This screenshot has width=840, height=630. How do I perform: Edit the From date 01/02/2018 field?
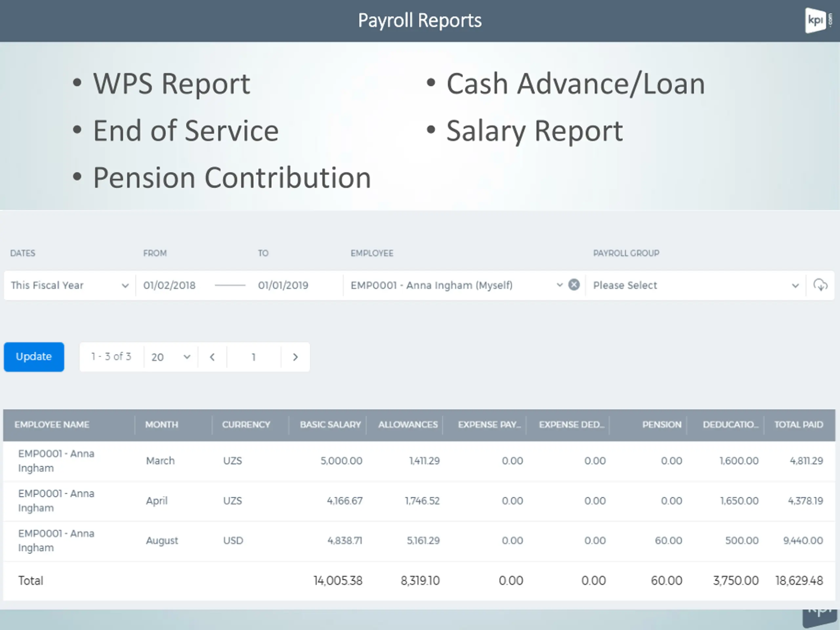coord(169,285)
